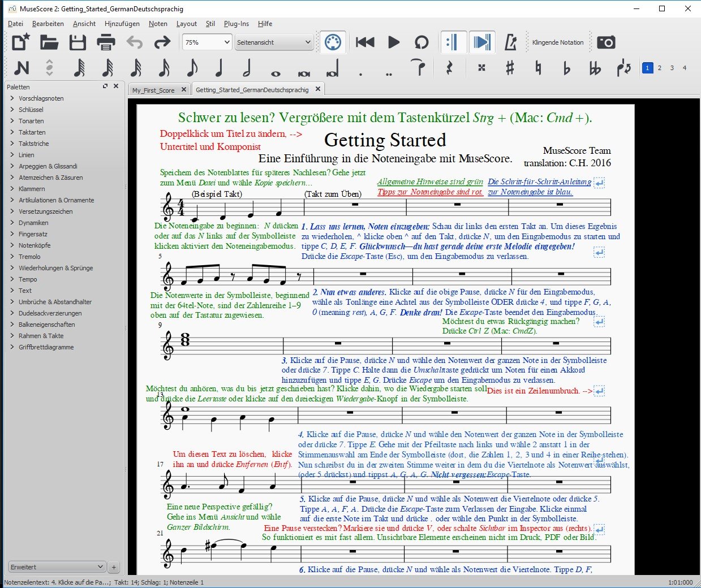Enable Klingende Notation

point(558,42)
